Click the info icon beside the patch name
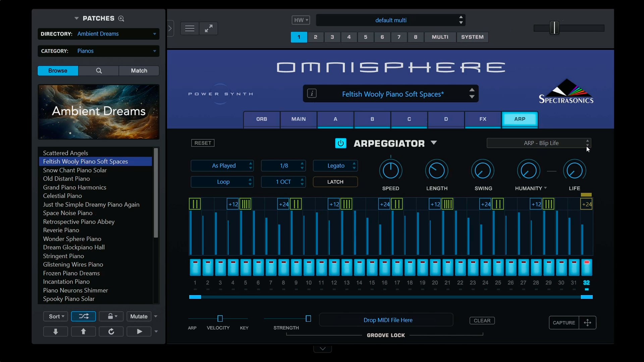This screenshot has height=362, width=644. [312, 94]
